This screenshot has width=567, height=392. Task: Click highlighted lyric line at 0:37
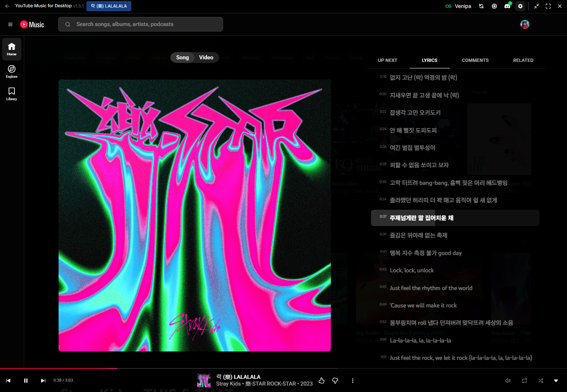pos(455,218)
